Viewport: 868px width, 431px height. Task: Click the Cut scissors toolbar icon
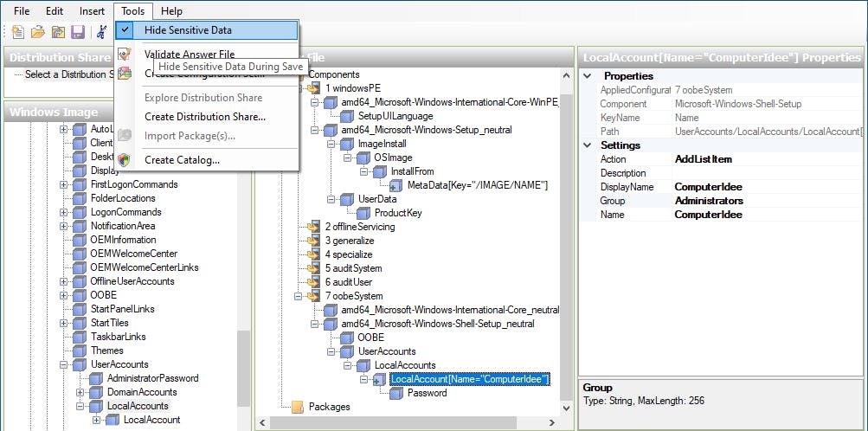(x=101, y=31)
